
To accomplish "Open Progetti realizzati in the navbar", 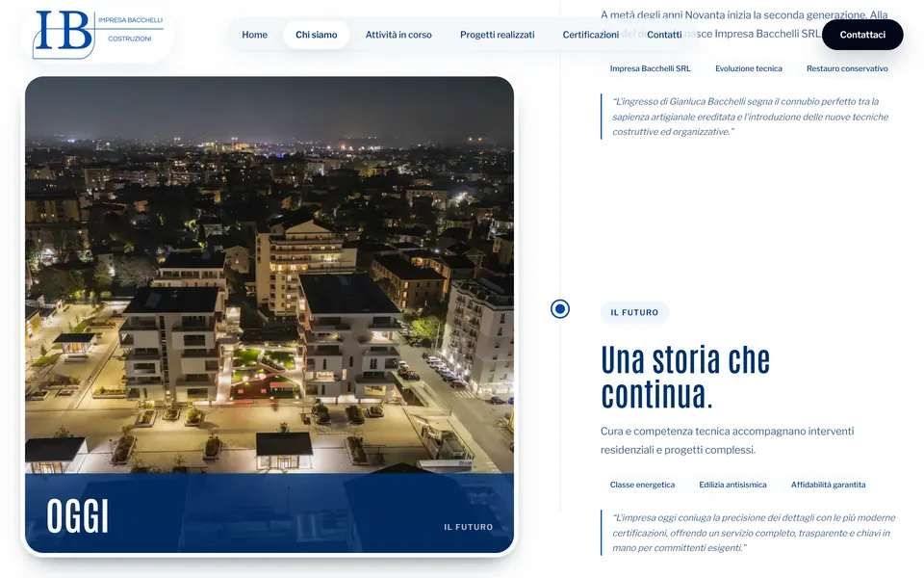I will tap(498, 35).
